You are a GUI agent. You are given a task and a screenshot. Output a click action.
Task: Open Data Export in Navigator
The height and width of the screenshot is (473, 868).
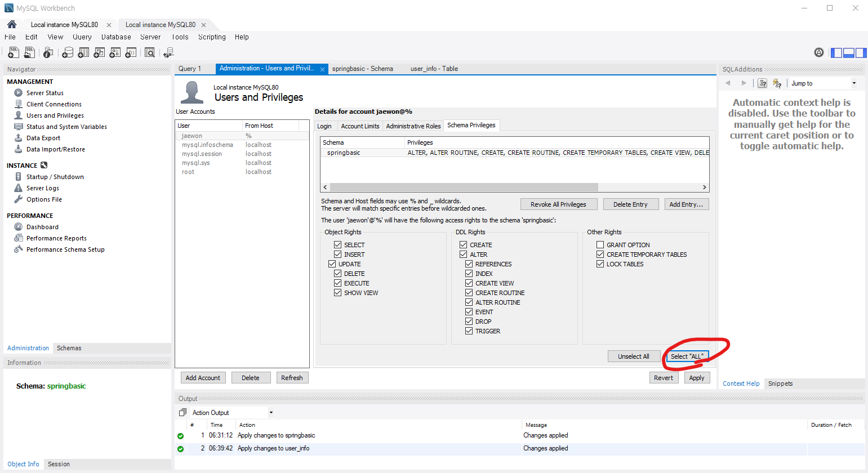[x=43, y=138]
